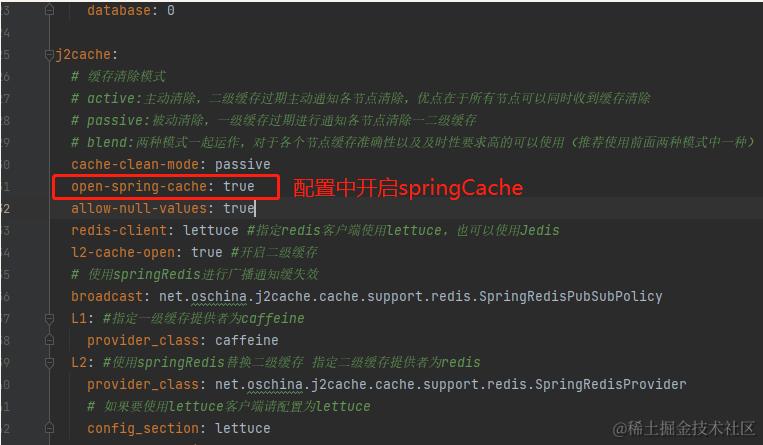Click fold marker beside config_section line
Viewport: 763px width, 445px height.
(x=49, y=428)
